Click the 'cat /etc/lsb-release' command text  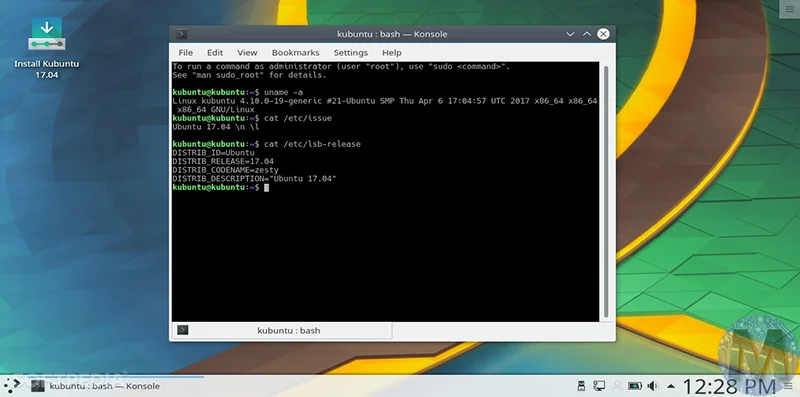click(312, 144)
